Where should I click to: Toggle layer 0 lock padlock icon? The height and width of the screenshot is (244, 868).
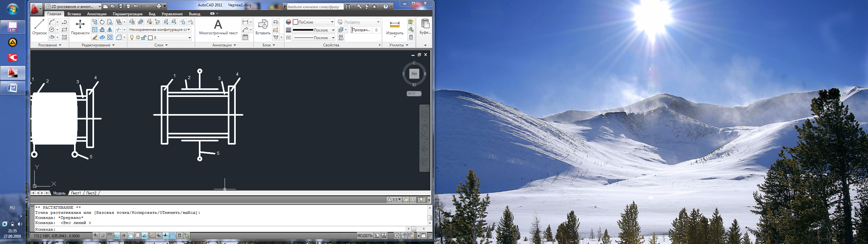tap(144, 38)
